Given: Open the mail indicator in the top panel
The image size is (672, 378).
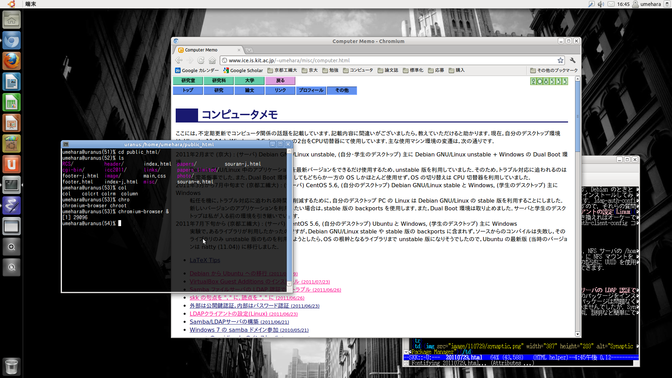Looking at the screenshot, I should tap(611, 4).
